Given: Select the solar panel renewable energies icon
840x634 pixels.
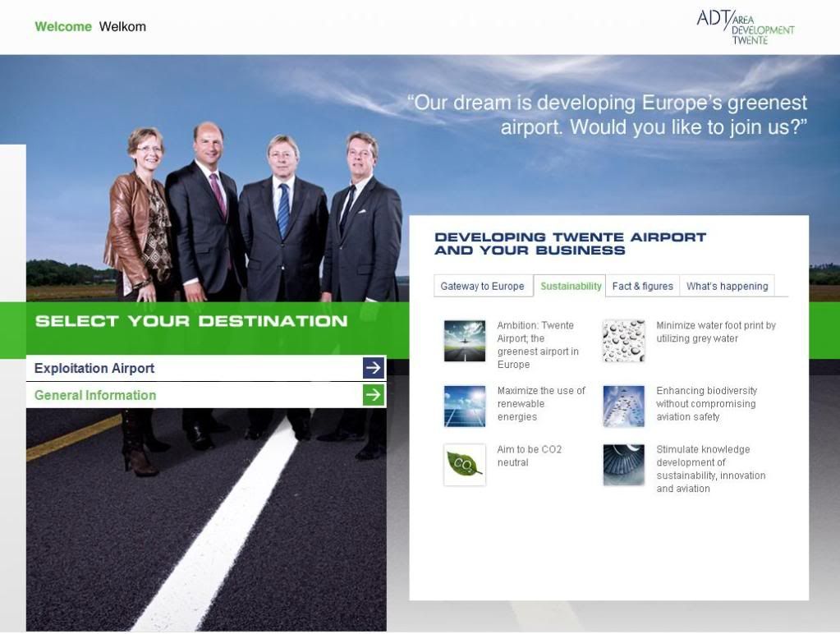Looking at the screenshot, I should 464,406.
